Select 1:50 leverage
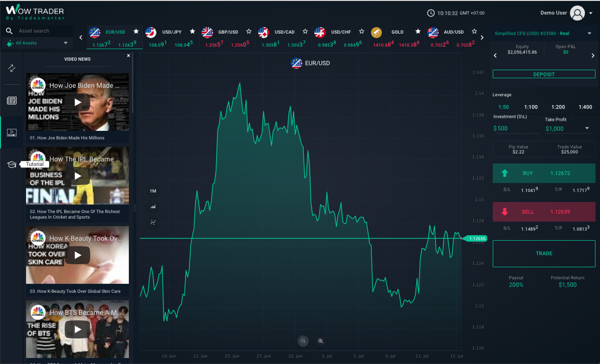The width and height of the screenshot is (600, 364). tap(504, 107)
